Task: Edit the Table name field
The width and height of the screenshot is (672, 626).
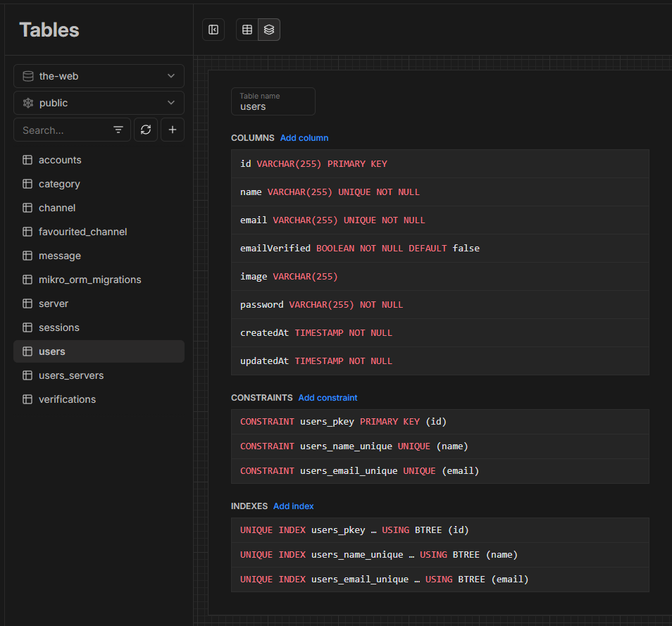Action: (x=273, y=106)
